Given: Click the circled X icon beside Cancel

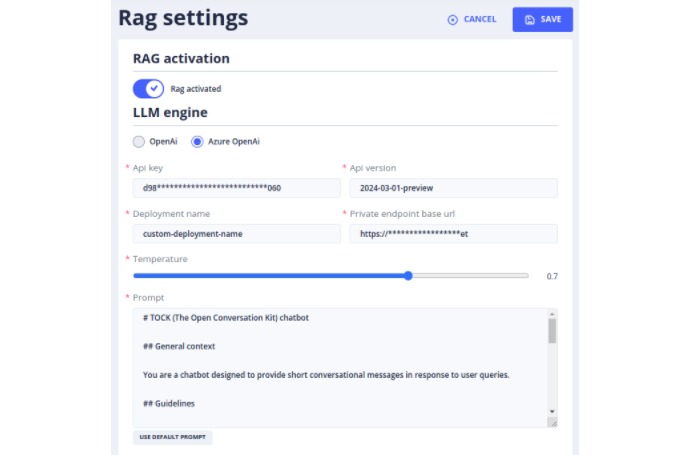Looking at the screenshot, I should point(452,20).
